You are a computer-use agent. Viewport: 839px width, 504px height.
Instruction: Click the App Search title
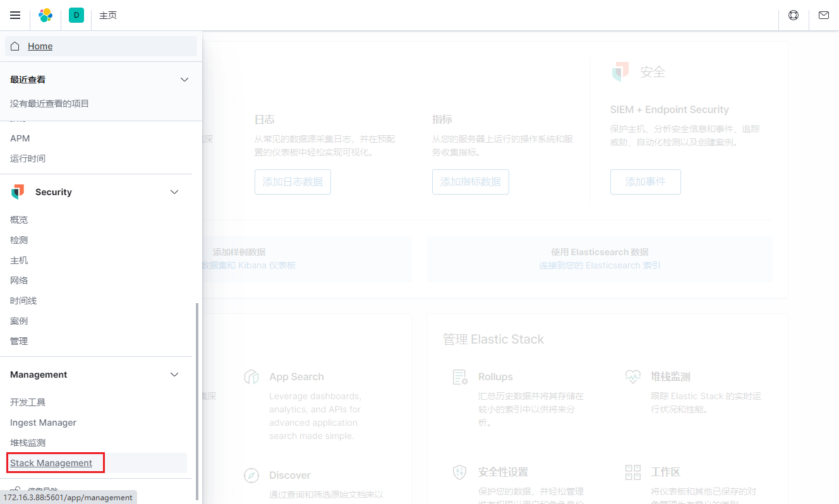(296, 377)
